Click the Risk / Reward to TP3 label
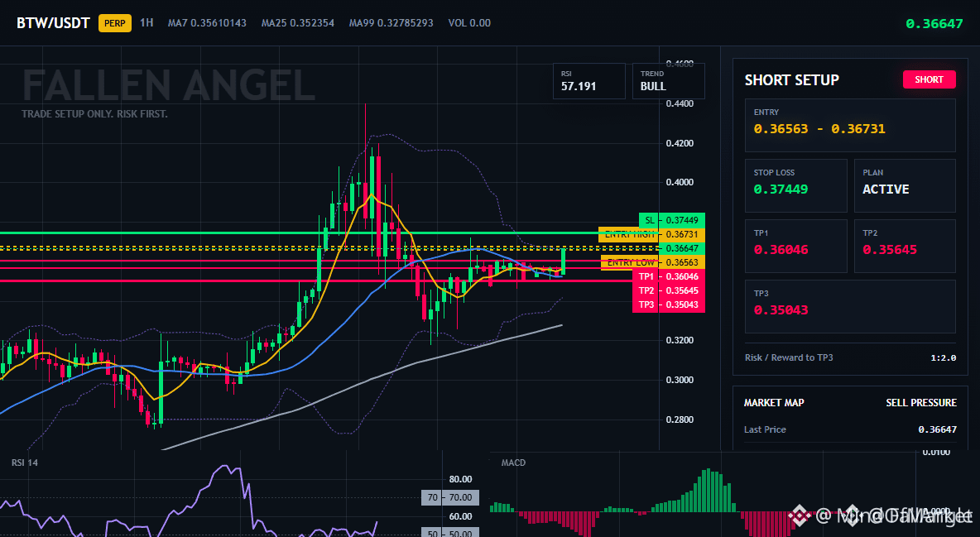This screenshot has height=537, width=980. point(789,357)
